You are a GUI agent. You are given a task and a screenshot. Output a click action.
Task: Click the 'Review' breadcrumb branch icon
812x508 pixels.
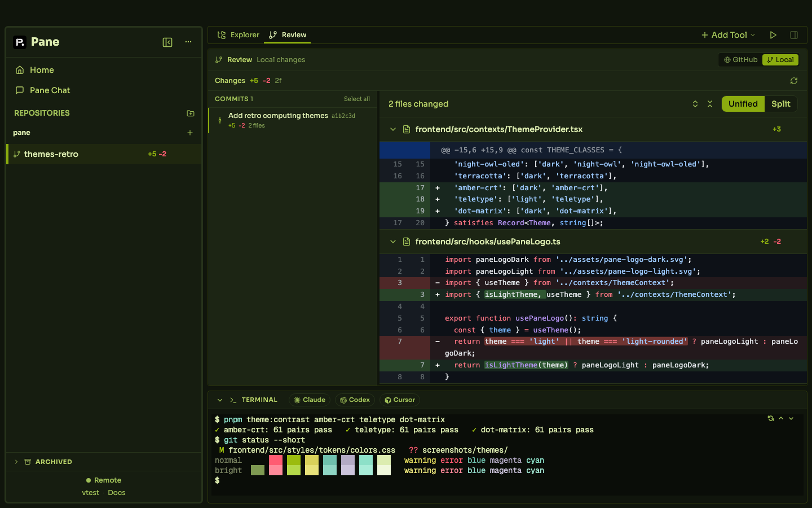pyautogui.click(x=219, y=60)
